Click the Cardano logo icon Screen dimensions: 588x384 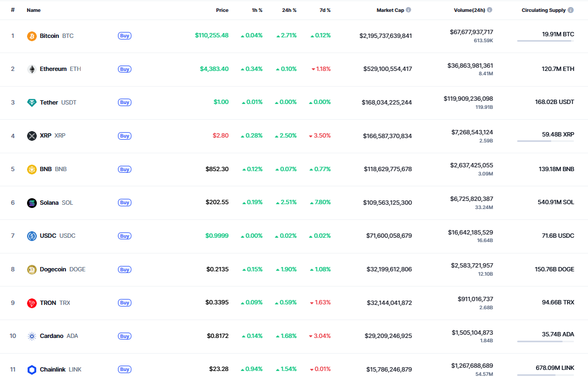point(32,336)
